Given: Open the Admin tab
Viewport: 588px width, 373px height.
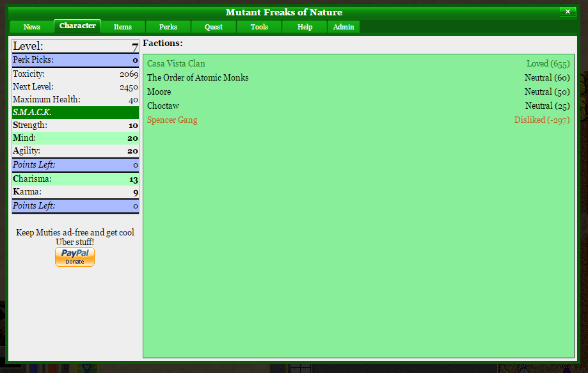Looking at the screenshot, I should pyautogui.click(x=344, y=27).
